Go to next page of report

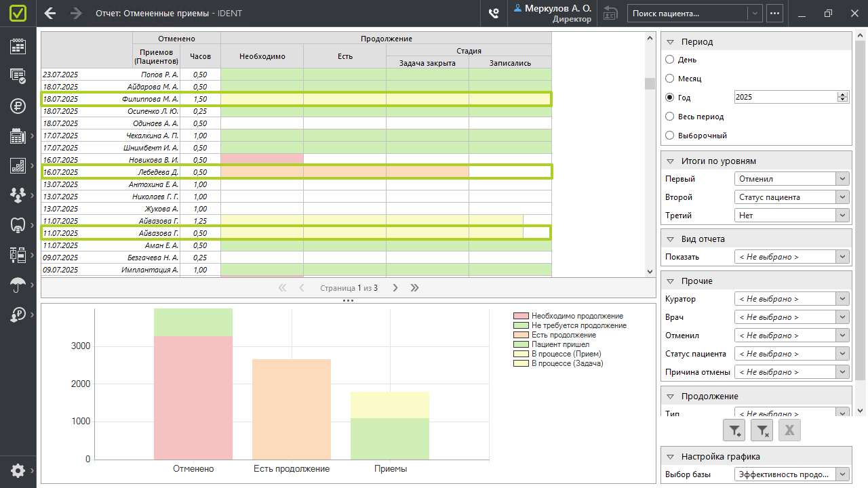click(395, 288)
